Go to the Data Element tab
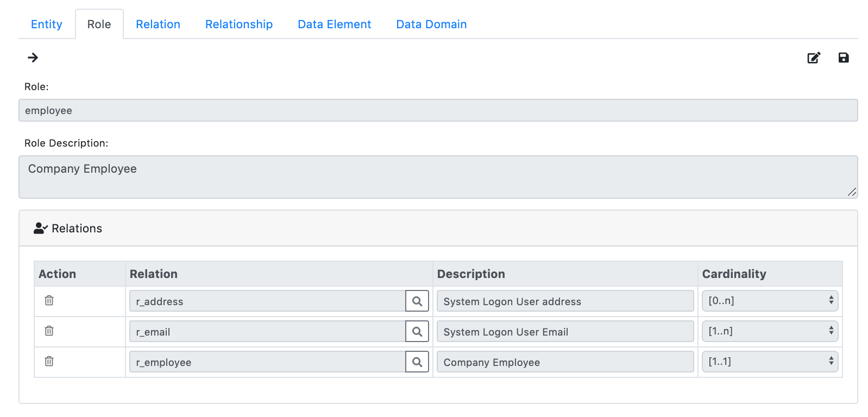 [x=334, y=24]
